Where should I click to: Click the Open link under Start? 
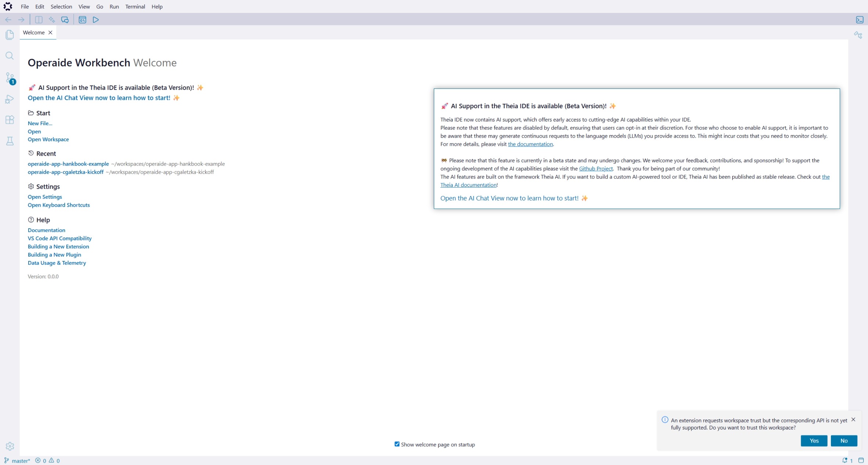[x=34, y=131]
